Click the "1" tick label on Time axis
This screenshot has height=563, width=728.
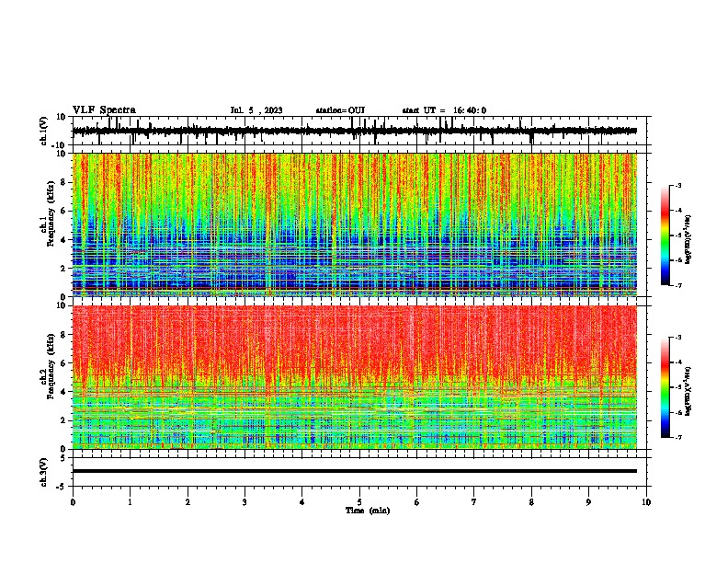pyautogui.click(x=131, y=502)
